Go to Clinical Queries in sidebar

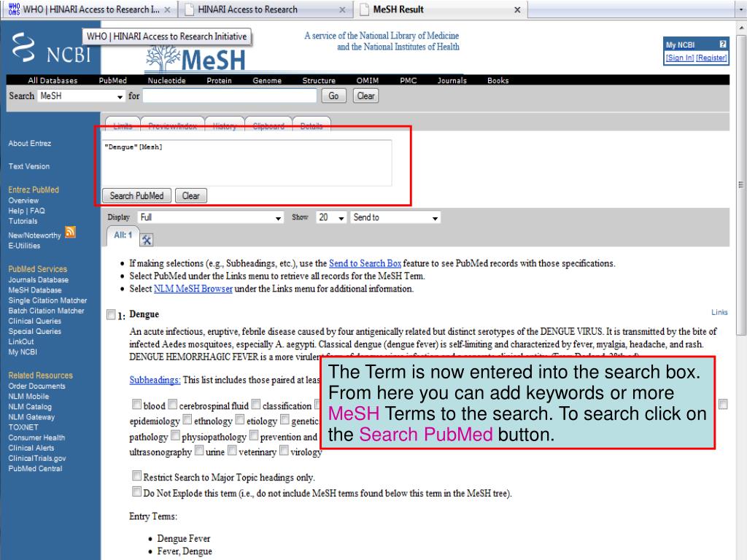(35, 321)
